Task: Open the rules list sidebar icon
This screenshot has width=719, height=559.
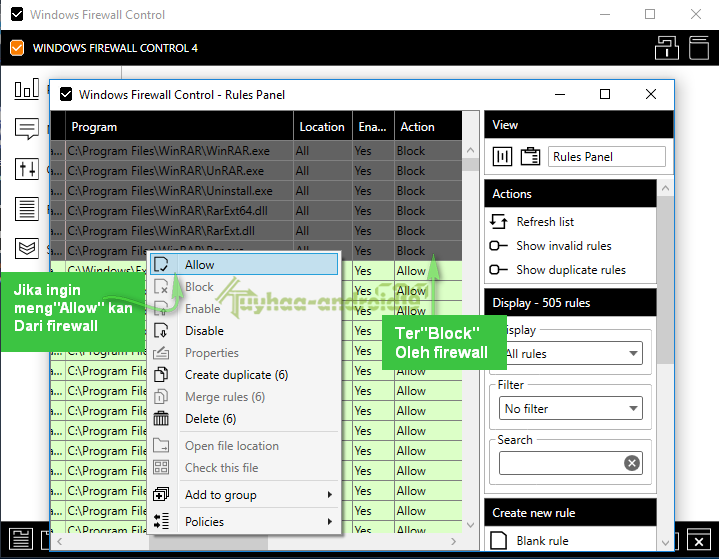Action: pyautogui.click(x=27, y=209)
